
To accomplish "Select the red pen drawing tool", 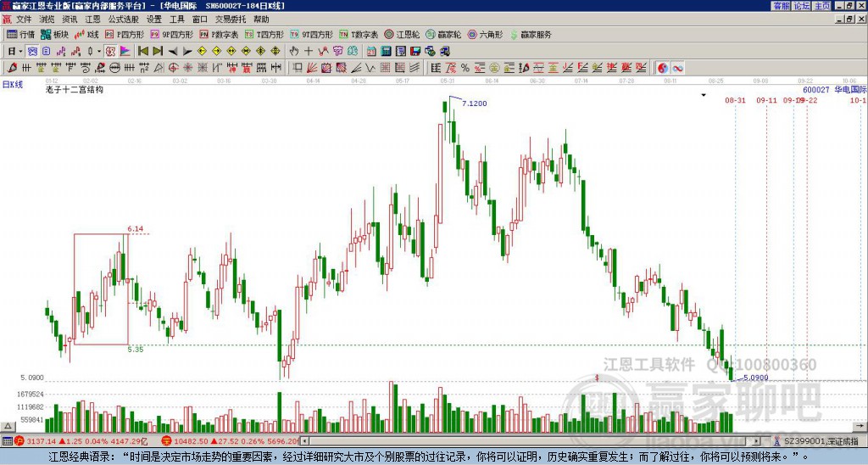I will pyautogui.click(x=12, y=68).
